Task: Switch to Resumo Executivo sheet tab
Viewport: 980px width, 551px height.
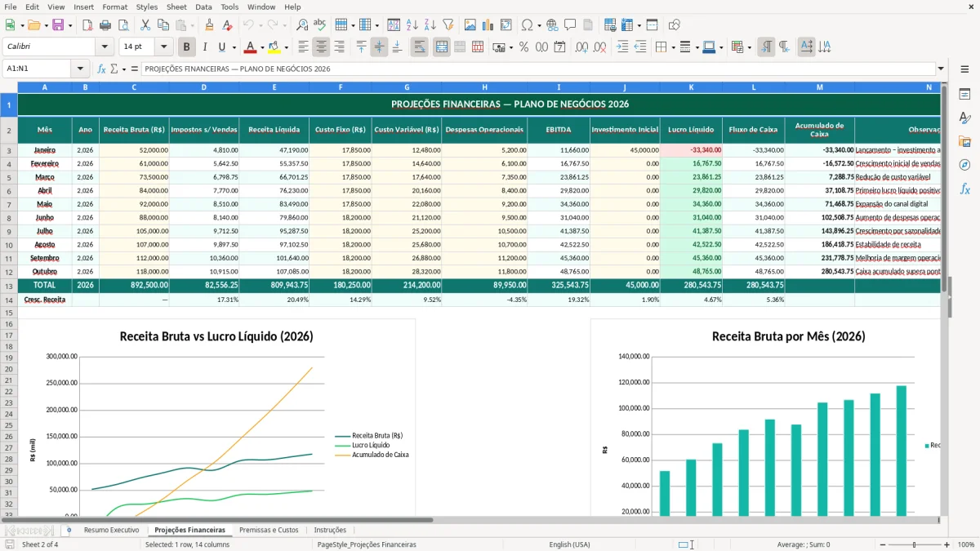Action: tap(111, 530)
